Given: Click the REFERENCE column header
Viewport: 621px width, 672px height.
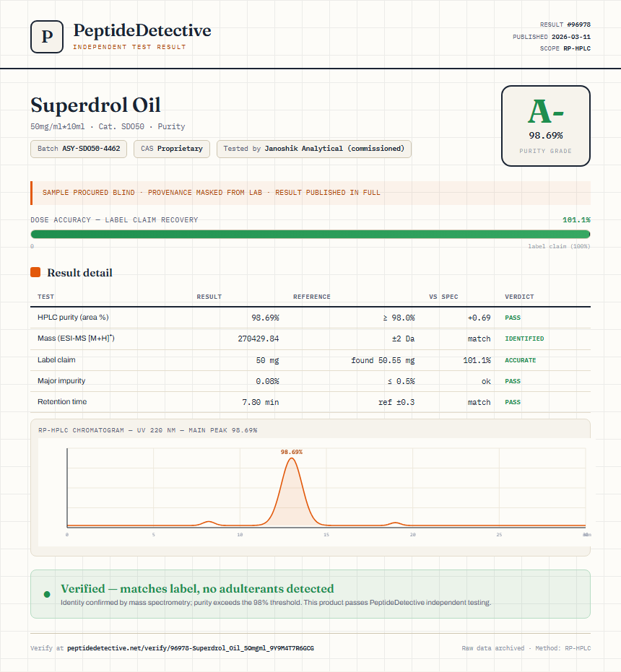Looking at the screenshot, I should coord(312,297).
